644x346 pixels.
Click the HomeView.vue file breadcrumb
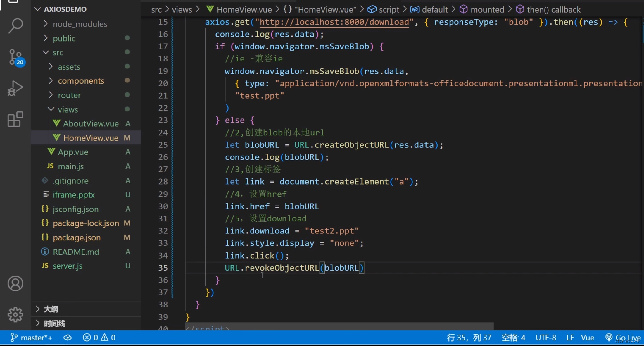pyautogui.click(x=239, y=10)
